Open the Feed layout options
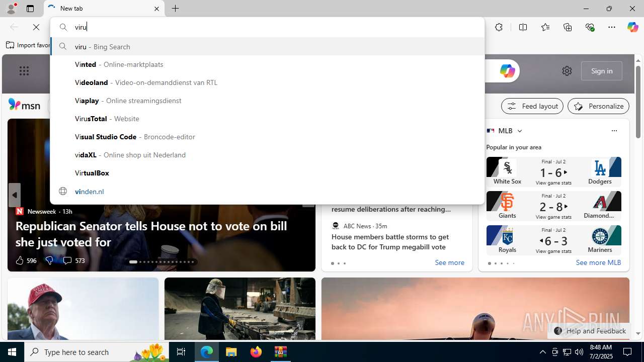 coord(532,106)
